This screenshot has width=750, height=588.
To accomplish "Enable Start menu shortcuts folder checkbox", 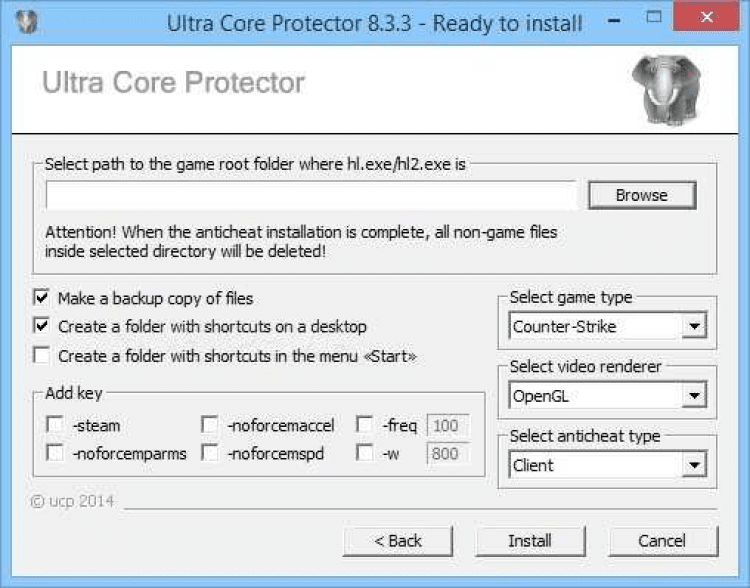I will [42, 355].
